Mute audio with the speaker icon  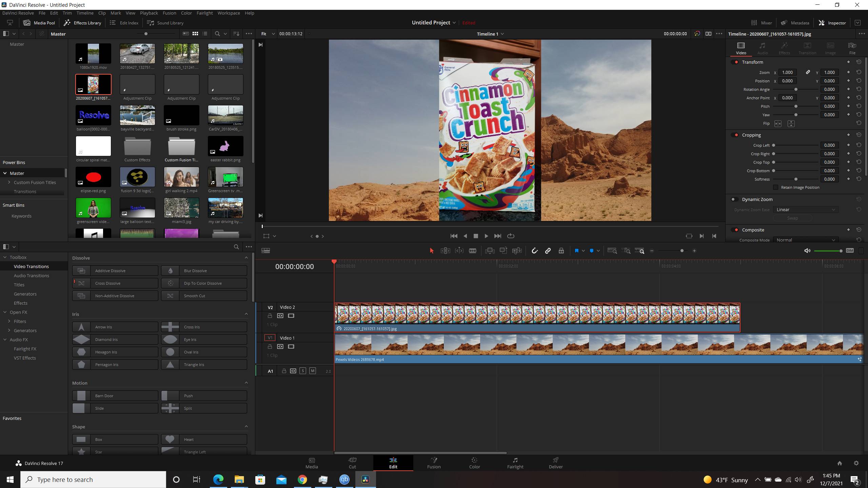tap(807, 251)
